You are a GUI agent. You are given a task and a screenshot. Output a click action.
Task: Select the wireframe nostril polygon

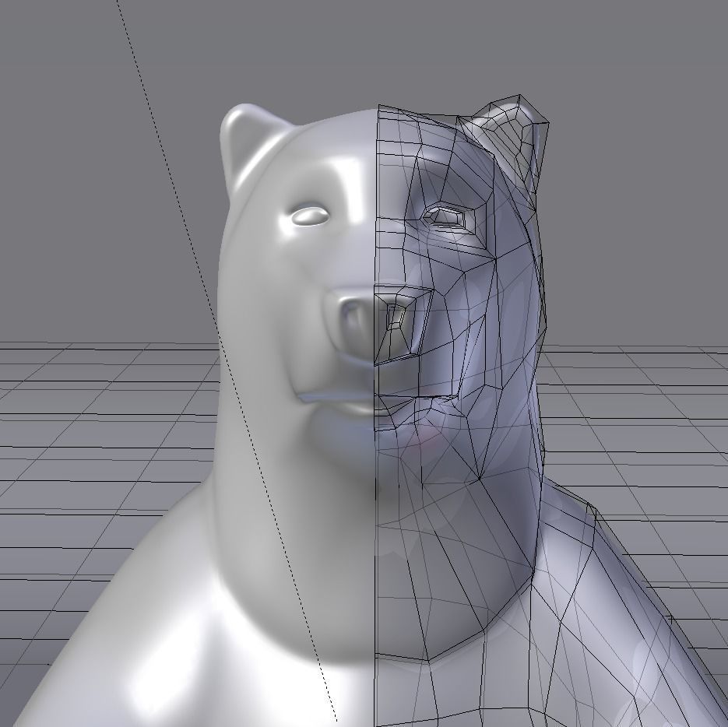pos(396,317)
